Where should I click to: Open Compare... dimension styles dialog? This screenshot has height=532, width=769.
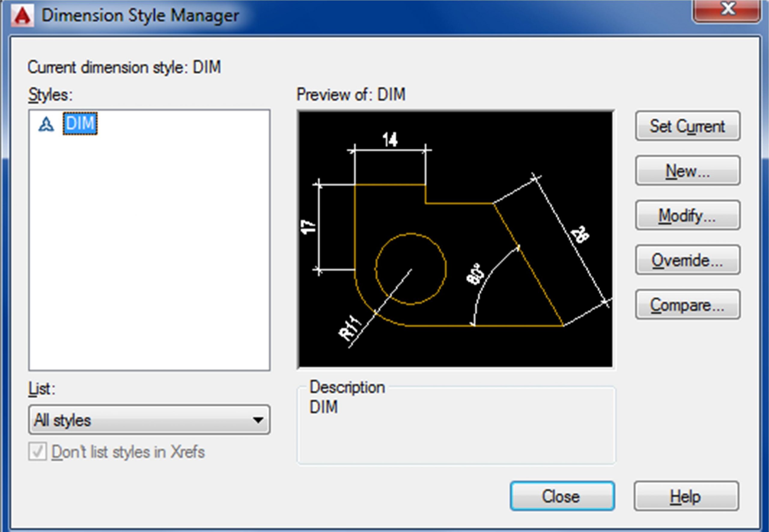point(688,305)
